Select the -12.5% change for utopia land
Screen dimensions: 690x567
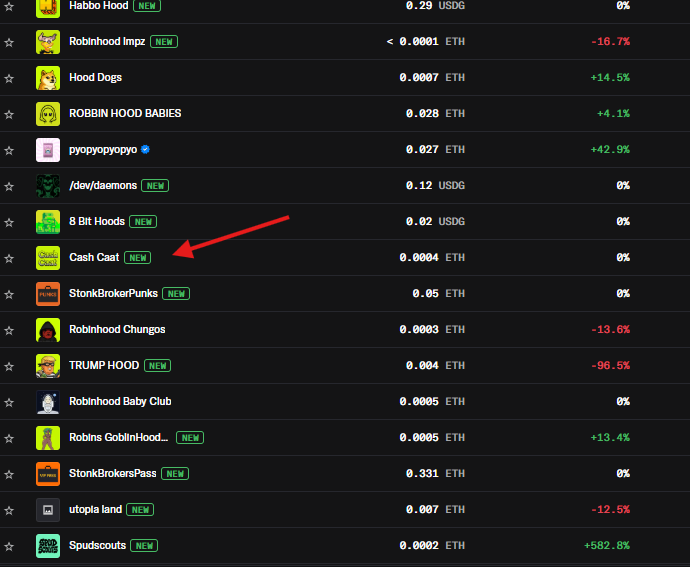coord(610,510)
